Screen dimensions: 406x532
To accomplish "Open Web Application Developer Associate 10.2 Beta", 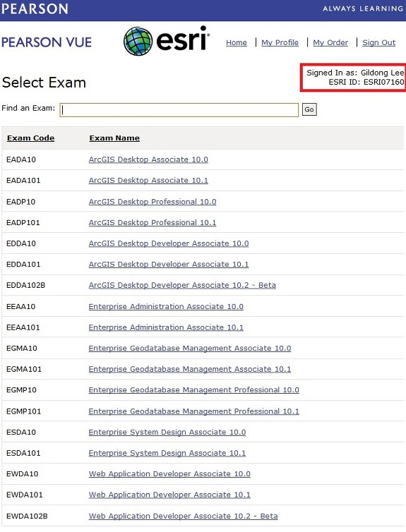I will click(183, 516).
